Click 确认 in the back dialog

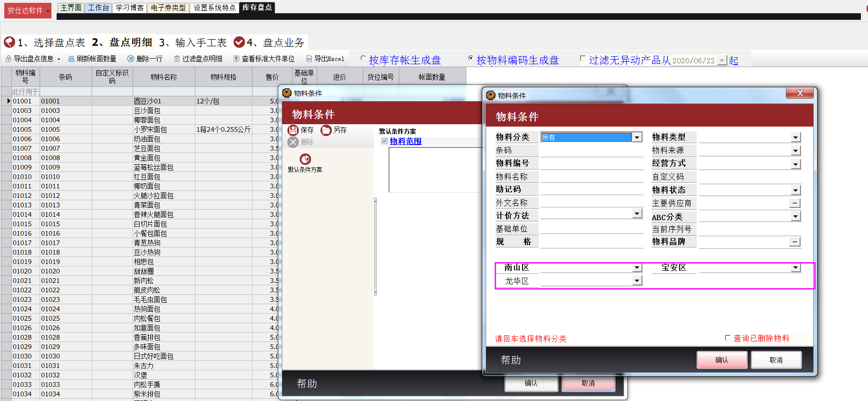531,383
